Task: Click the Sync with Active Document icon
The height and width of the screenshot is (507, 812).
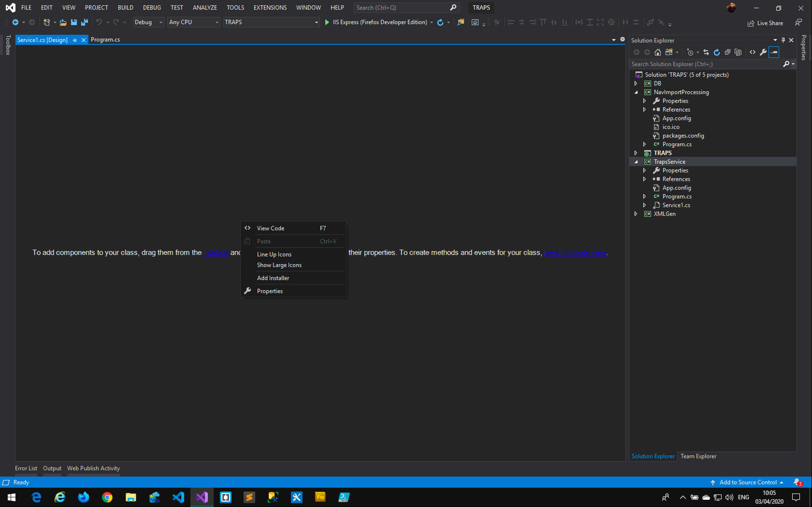Action: pos(706,52)
